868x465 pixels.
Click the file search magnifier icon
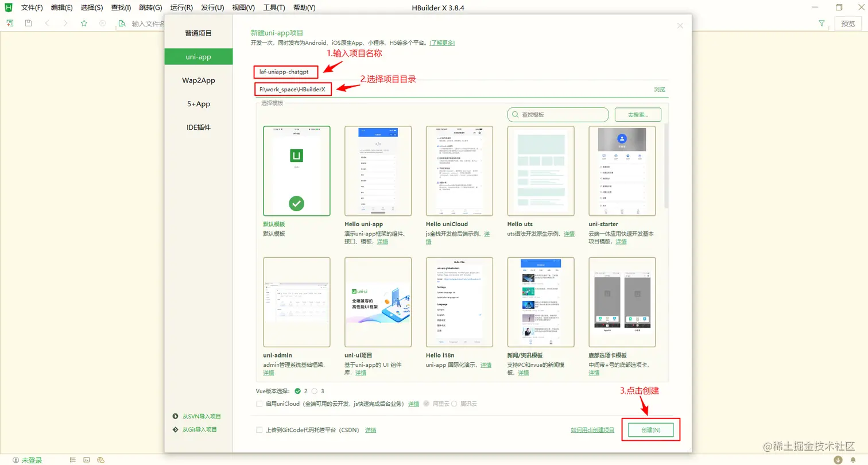coord(122,24)
